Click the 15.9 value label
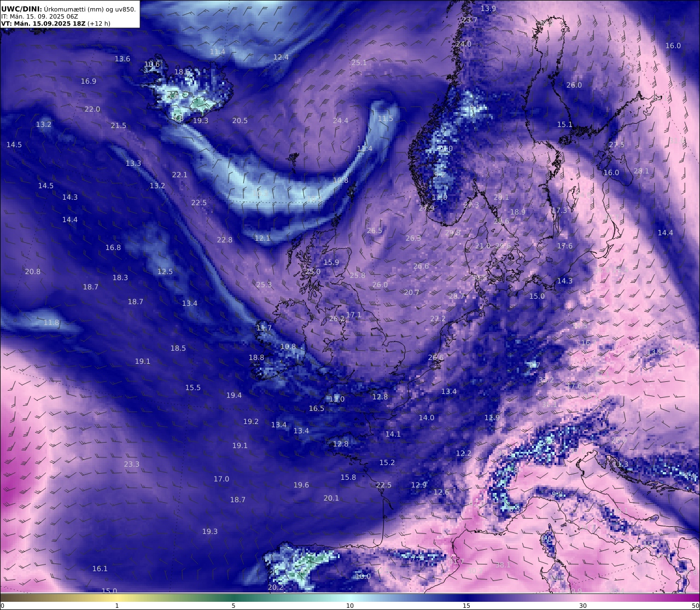 pos(331,262)
